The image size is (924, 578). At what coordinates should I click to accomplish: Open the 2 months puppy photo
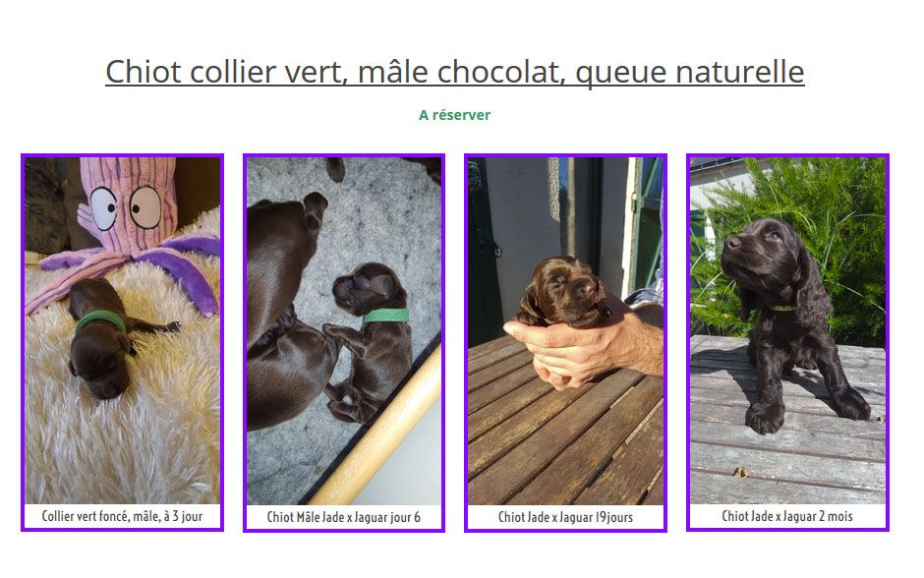788,330
